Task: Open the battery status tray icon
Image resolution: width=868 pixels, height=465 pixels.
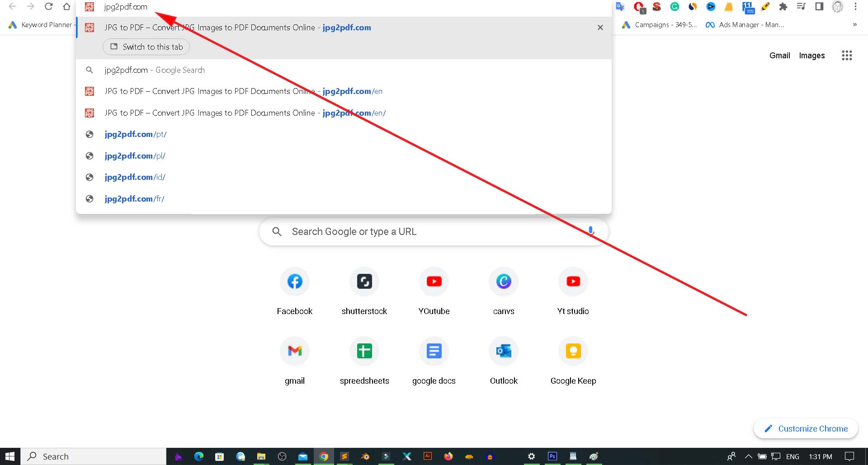Action: point(762,456)
